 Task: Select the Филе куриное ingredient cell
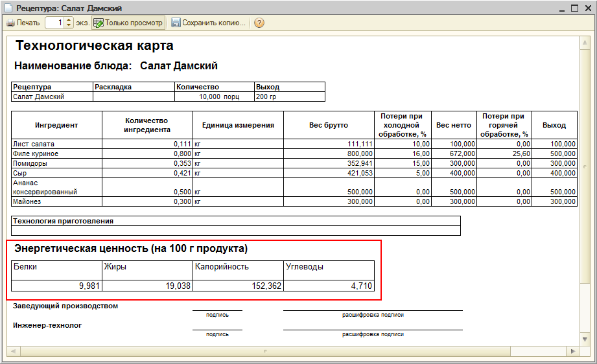click(56, 154)
